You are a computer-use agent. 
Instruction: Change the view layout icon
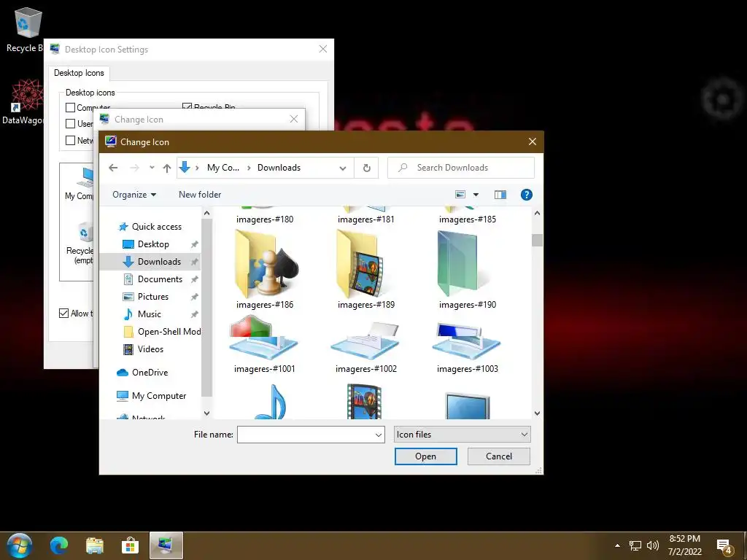pyautogui.click(x=460, y=194)
